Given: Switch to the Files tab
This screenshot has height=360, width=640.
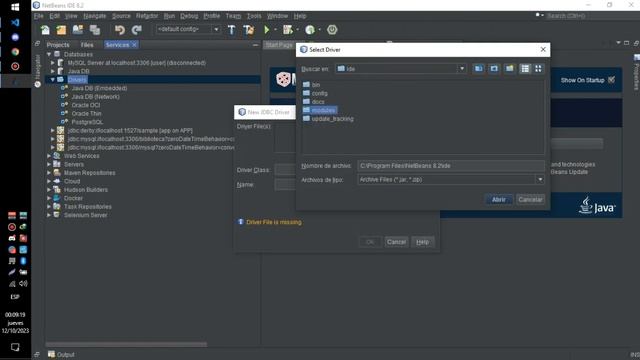Looking at the screenshot, I should [87, 45].
